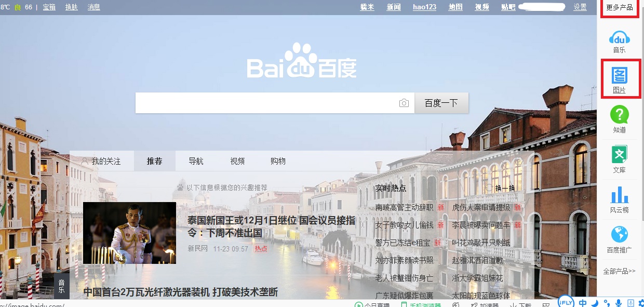Open 消息 messages link
The height and width of the screenshot is (307, 644).
[x=94, y=7]
